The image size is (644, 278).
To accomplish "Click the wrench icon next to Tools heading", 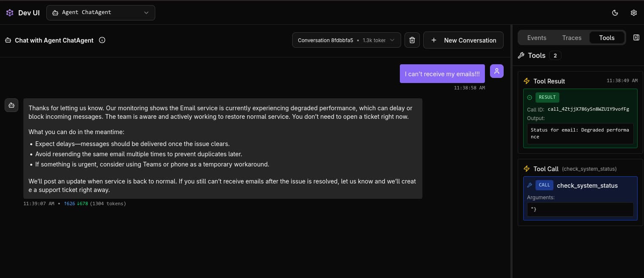I will 521,55.
